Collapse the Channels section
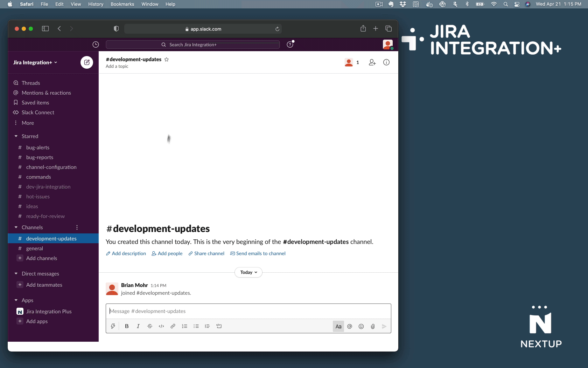This screenshot has height=368, width=588. tap(16, 227)
